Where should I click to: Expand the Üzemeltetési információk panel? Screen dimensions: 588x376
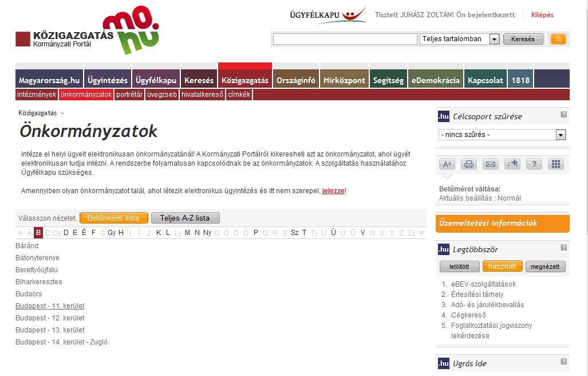pyautogui.click(x=502, y=224)
